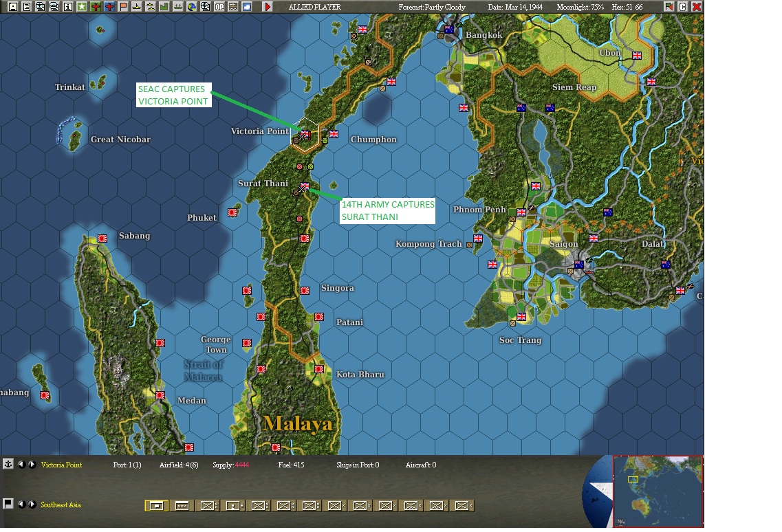This screenshot has height=532, width=782.
Task: Click the 'Aircraft: 0' text
Action: [421, 465]
